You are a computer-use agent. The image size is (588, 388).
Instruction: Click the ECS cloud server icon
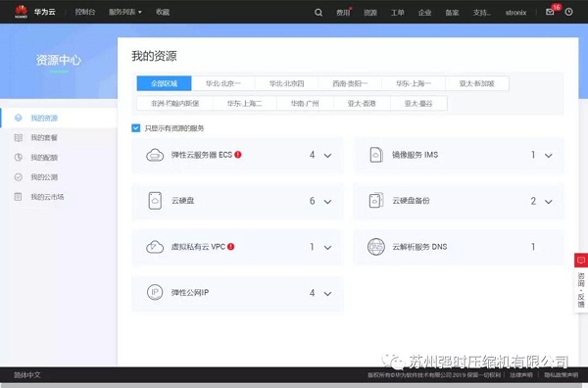coord(155,155)
